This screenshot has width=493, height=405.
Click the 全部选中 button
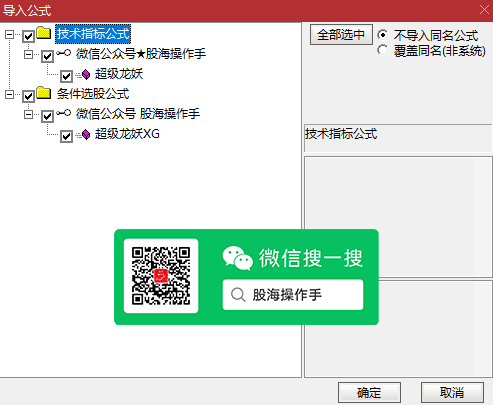click(341, 34)
